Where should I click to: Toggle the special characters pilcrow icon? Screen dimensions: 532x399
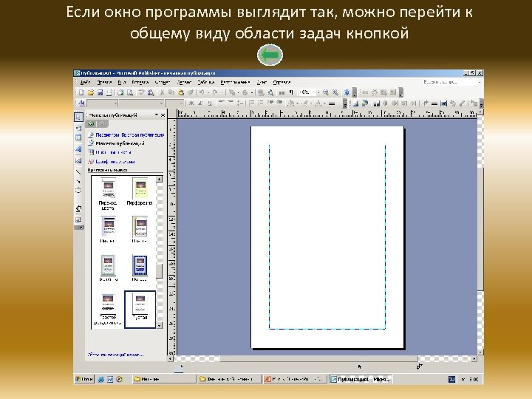[x=291, y=92]
